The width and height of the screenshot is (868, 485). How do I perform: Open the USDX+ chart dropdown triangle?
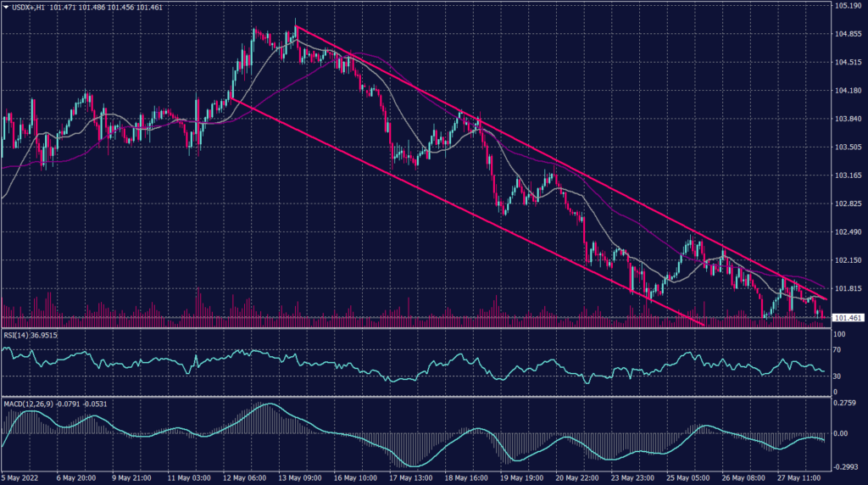(6, 7)
